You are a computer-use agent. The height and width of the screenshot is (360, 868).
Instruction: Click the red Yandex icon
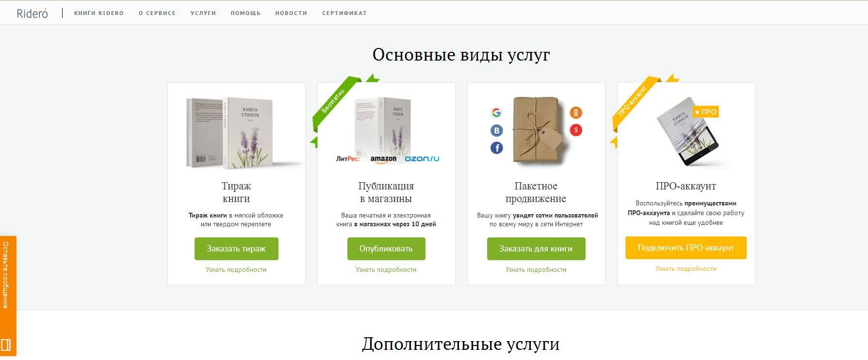tap(576, 130)
